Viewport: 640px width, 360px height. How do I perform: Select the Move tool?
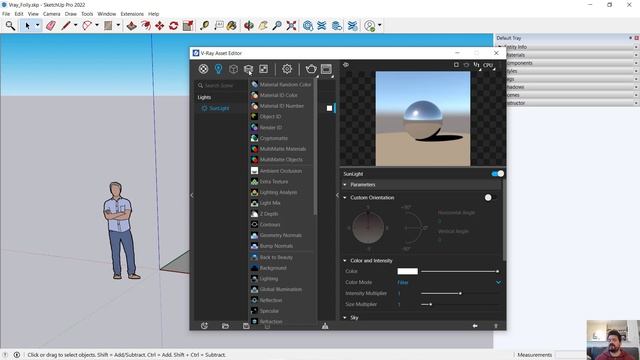[160, 26]
